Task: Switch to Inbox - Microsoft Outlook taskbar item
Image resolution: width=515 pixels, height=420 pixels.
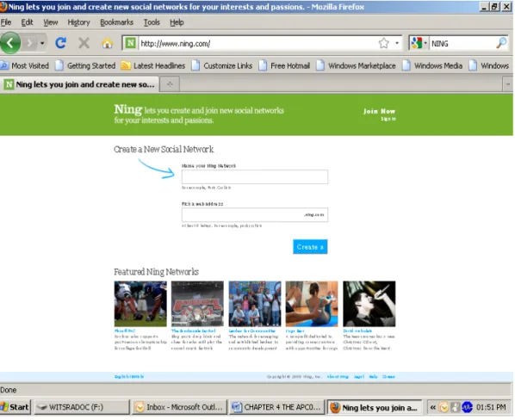Action: pyautogui.click(x=179, y=407)
